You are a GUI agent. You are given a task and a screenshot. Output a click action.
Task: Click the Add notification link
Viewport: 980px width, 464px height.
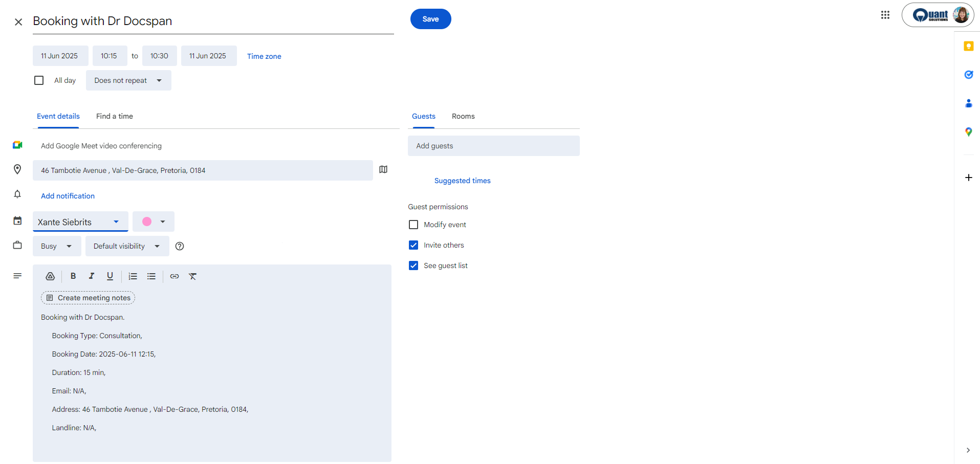tap(68, 196)
